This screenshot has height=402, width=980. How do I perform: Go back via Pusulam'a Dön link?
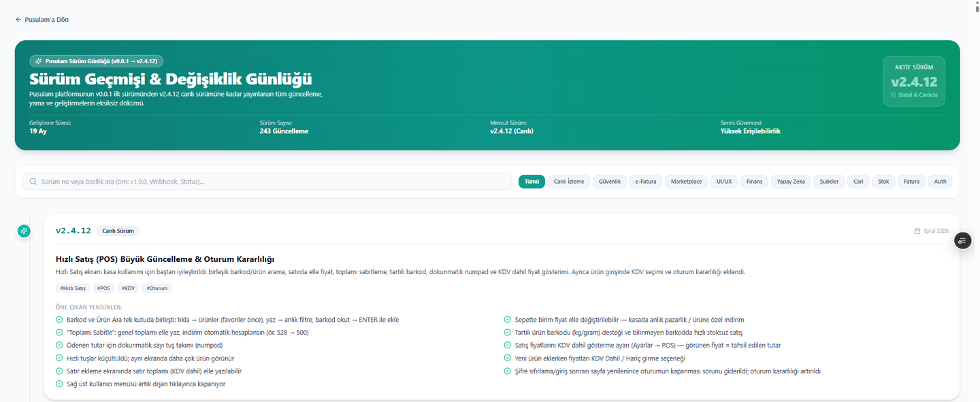click(x=42, y=20)
